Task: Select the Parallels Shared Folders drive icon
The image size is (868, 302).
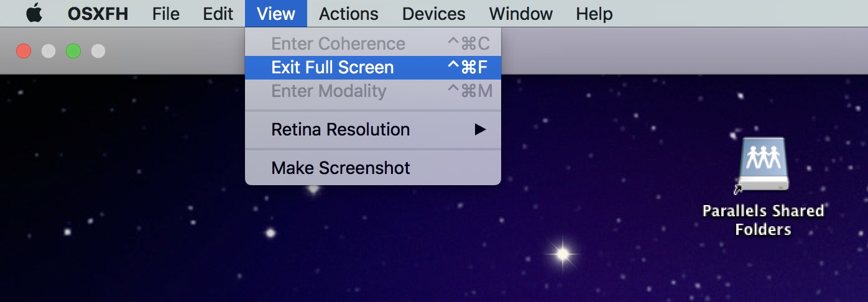Action: click(x=762, y=165)
